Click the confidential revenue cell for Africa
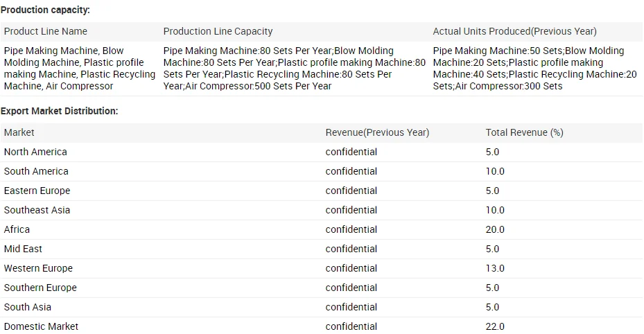The width and height of the screenshot is (644, 334). click(x=351, y=229)
